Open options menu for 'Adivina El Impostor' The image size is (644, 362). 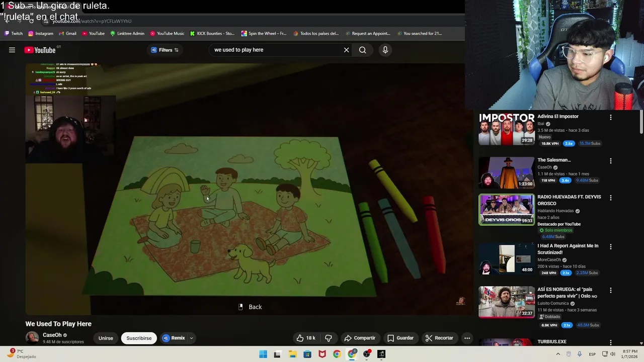611,117
